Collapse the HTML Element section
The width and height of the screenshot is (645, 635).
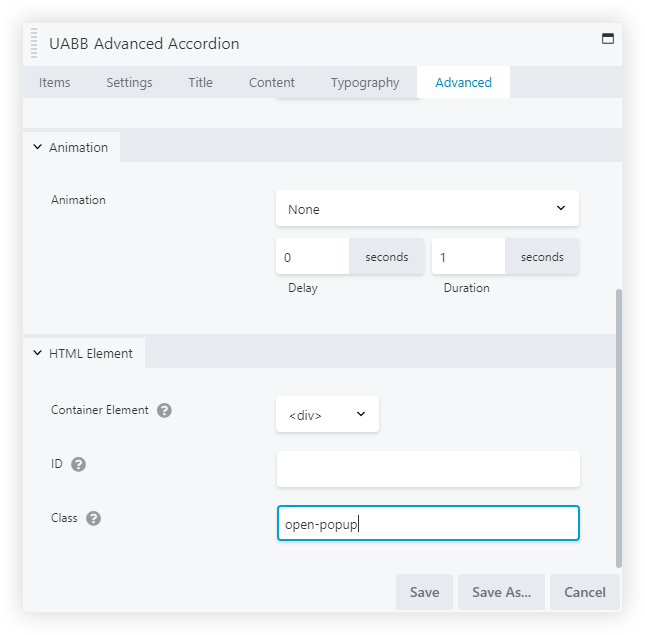[x=84, y=353]
